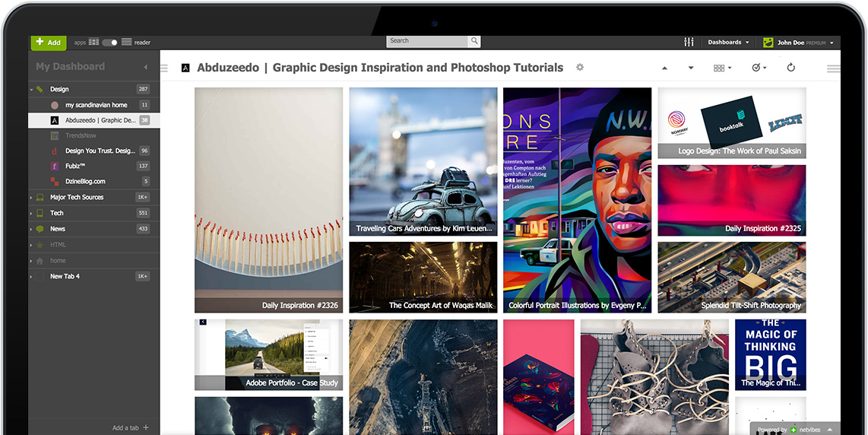The height and width of the screenshot is (435, 868).
Task: Open the News tab in sidebar
Action: pyautogui.click(x=58, y=229)
